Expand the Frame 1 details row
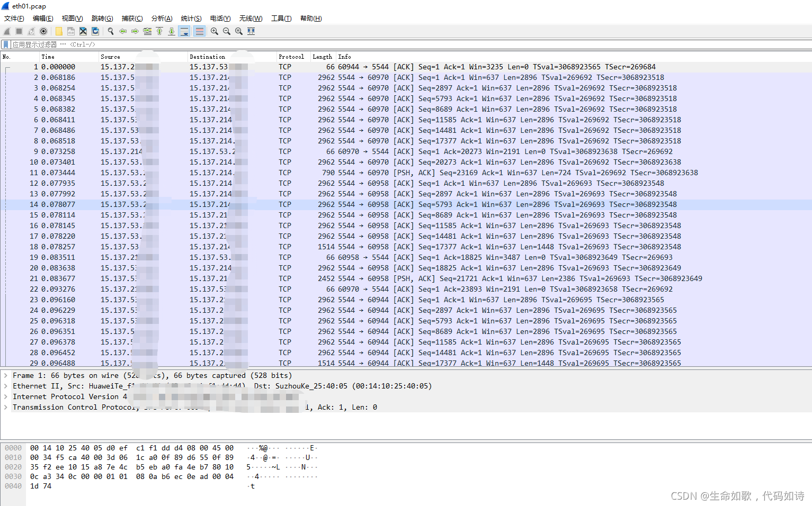812x506 pixels. tap(6, 375)
